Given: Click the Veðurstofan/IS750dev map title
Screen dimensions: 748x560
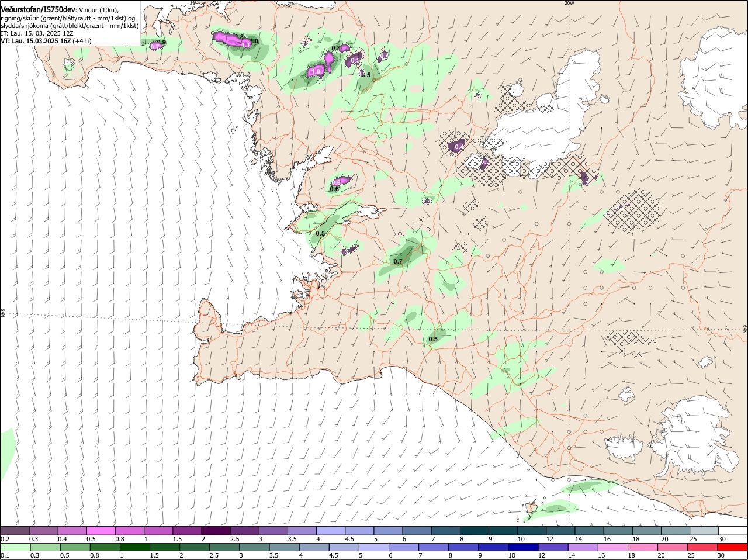Looking at the screenshot, I should [37, 10].
